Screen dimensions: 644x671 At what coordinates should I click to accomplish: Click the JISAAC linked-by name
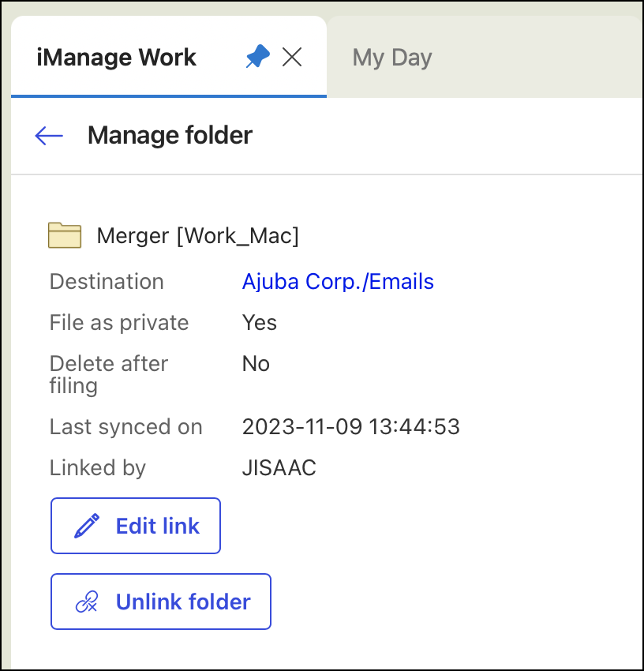[x=279, y=468]
